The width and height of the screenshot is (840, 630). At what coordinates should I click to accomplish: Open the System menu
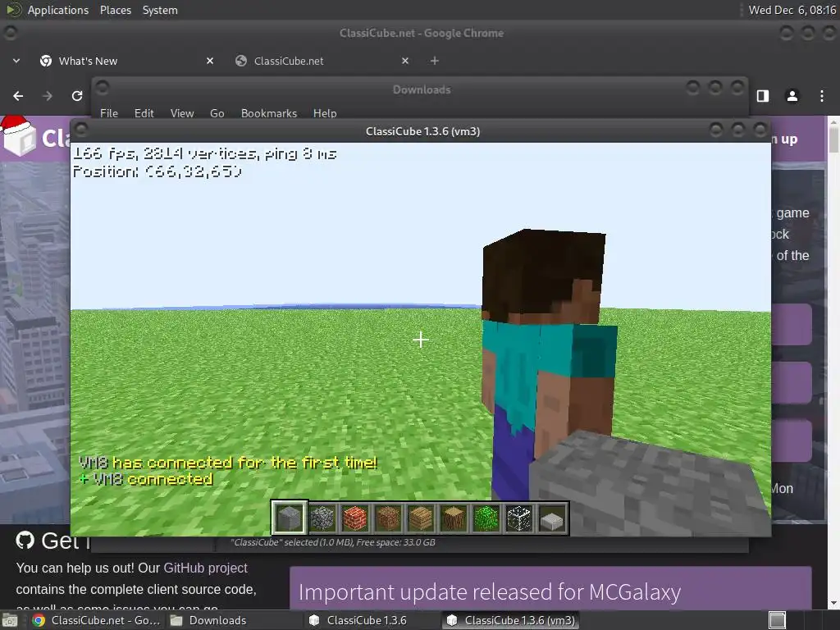160,10
